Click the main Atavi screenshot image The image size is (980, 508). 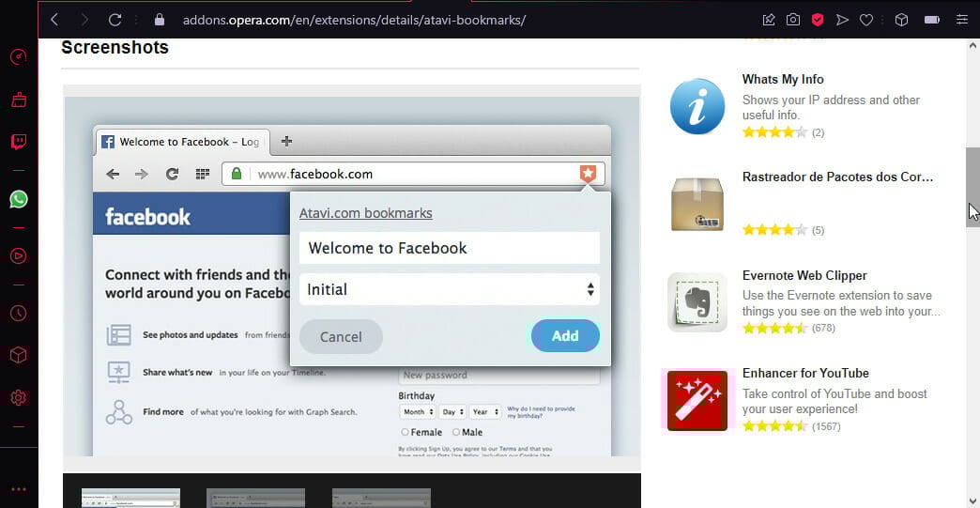[352, 276]
